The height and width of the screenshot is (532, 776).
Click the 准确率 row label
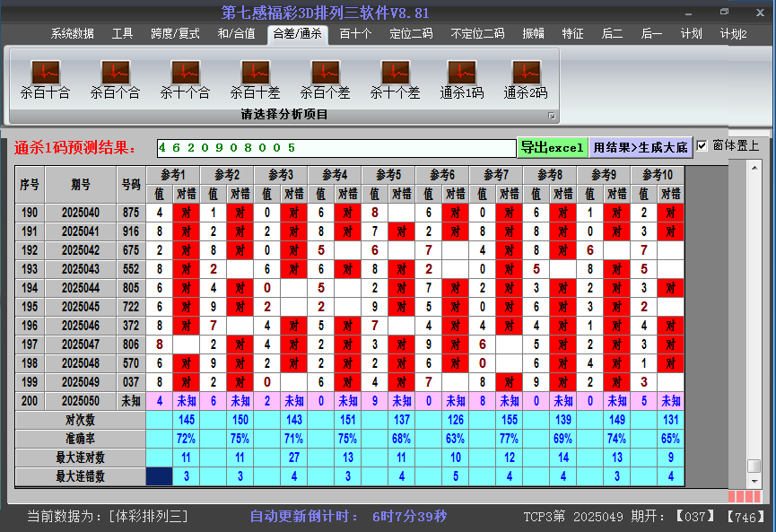80,439
